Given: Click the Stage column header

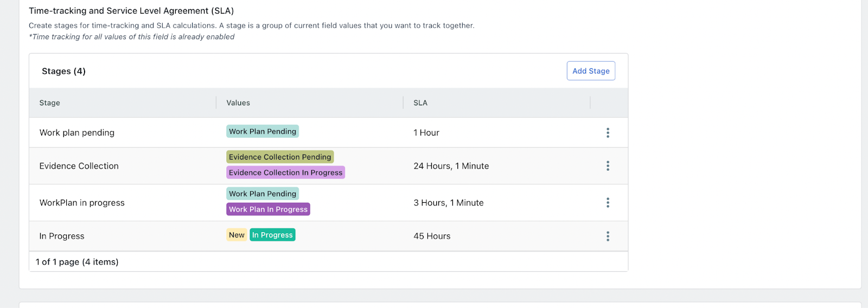Looking at the screenshot, I should pos(50,103).
